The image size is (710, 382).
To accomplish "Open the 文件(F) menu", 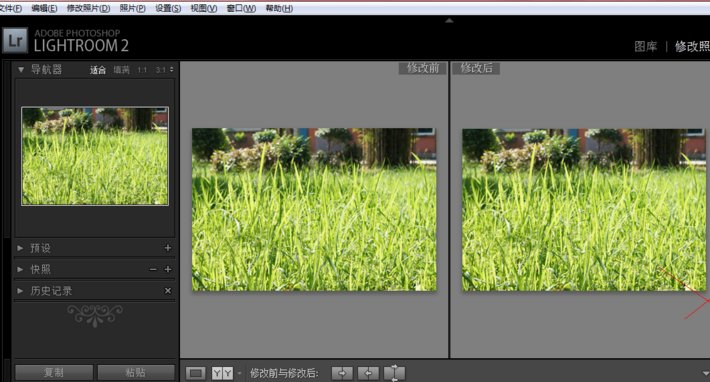I will (10, 9).
